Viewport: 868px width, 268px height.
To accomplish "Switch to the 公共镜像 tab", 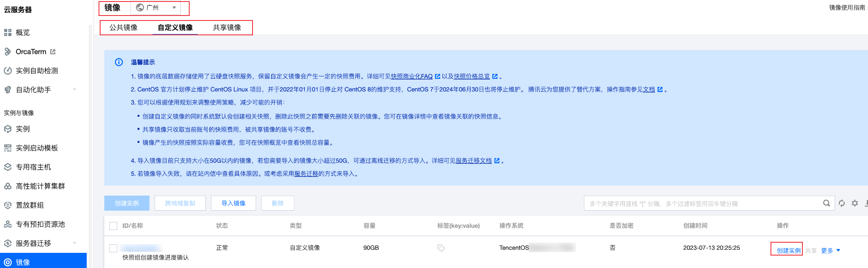I will (x=124, y=28).
